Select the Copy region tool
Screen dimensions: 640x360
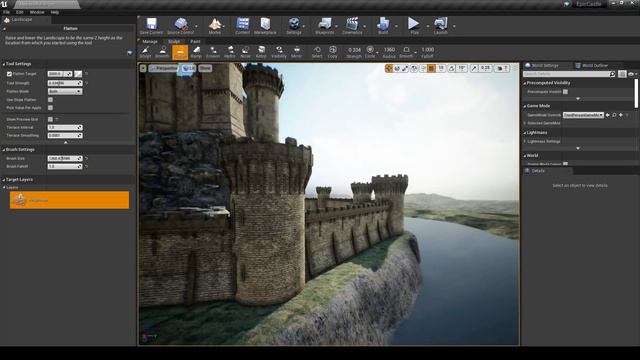(333, 52)
